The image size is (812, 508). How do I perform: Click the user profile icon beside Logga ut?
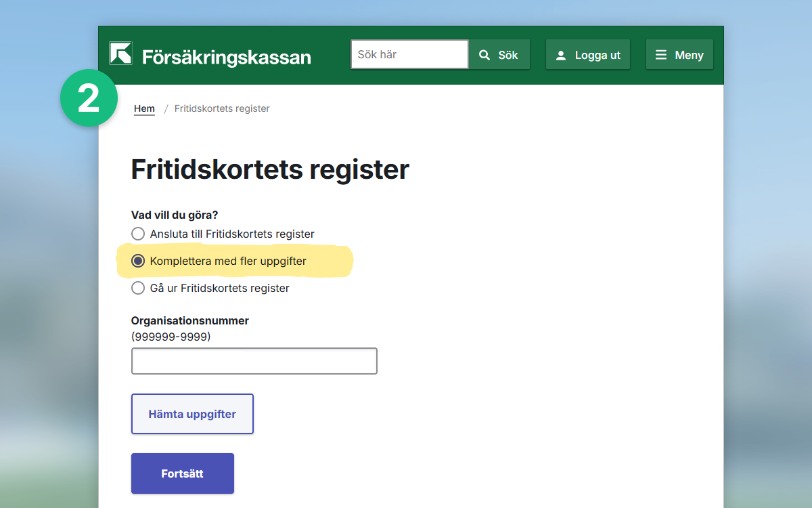(x=560, y=56)
